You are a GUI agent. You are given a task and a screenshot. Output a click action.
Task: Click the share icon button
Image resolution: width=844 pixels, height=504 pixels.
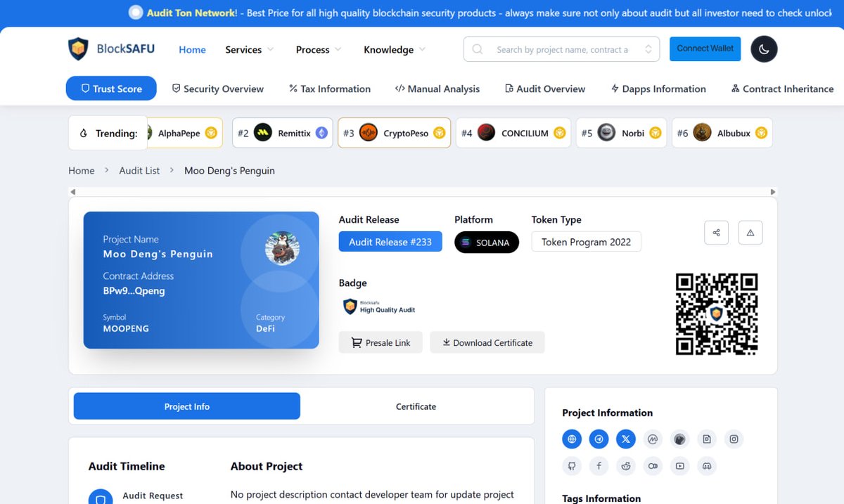click(x=716, y=233)
